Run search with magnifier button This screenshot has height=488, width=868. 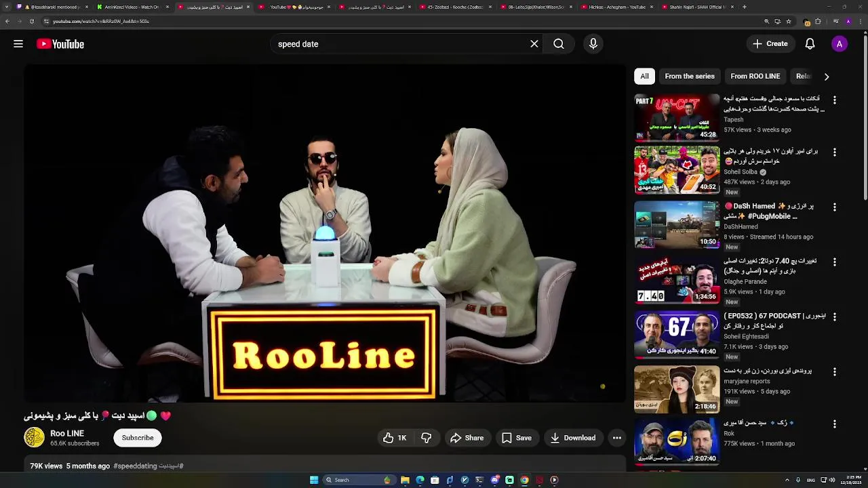coord(558,44)
